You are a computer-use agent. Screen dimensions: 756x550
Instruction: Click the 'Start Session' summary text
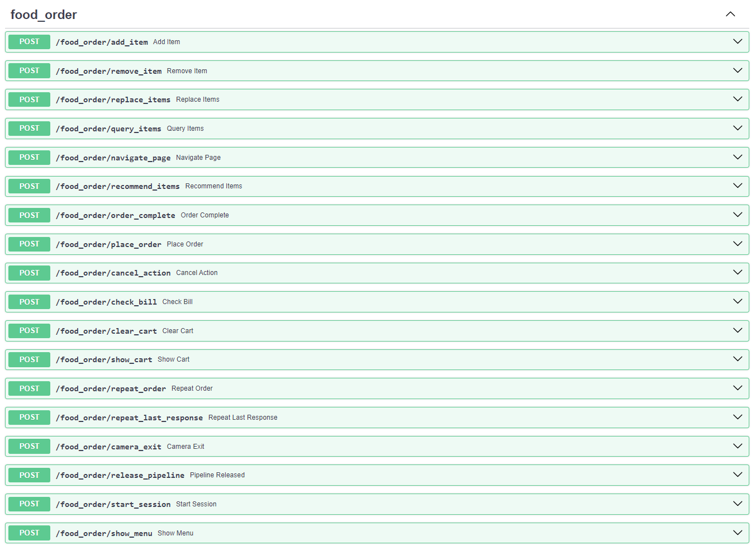point(196,504)
